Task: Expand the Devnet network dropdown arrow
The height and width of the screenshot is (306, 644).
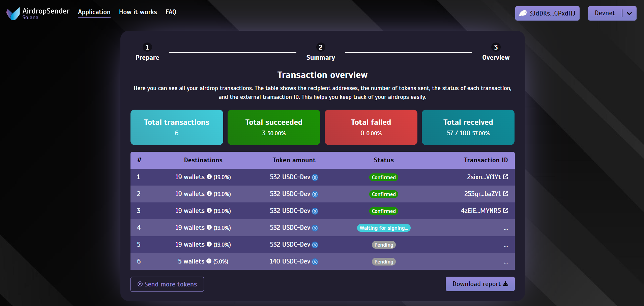Action: tap(629, 13)
